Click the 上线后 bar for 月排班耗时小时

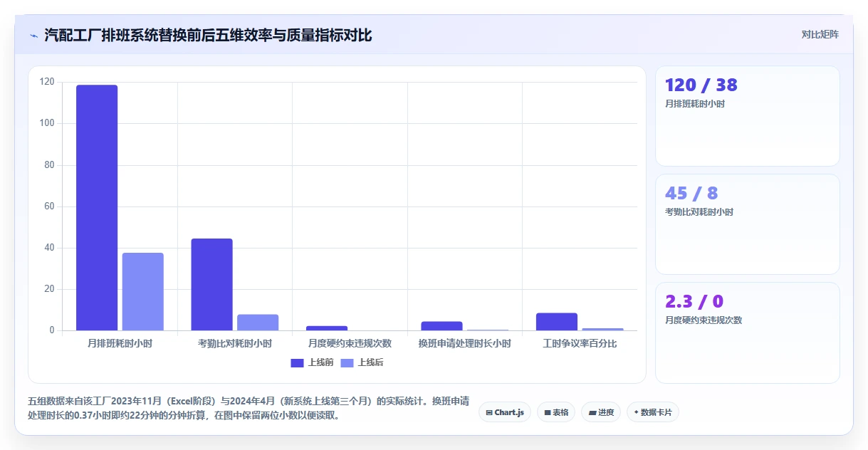point(142,292)
